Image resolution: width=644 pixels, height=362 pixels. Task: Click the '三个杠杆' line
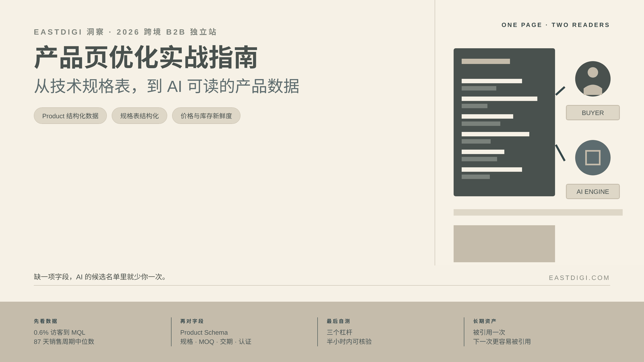(339, 332)
